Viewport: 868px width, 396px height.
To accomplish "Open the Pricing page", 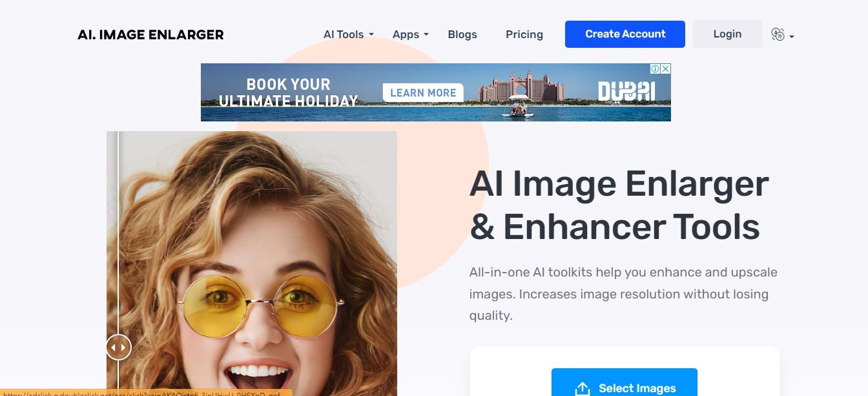I will point(524,34).
